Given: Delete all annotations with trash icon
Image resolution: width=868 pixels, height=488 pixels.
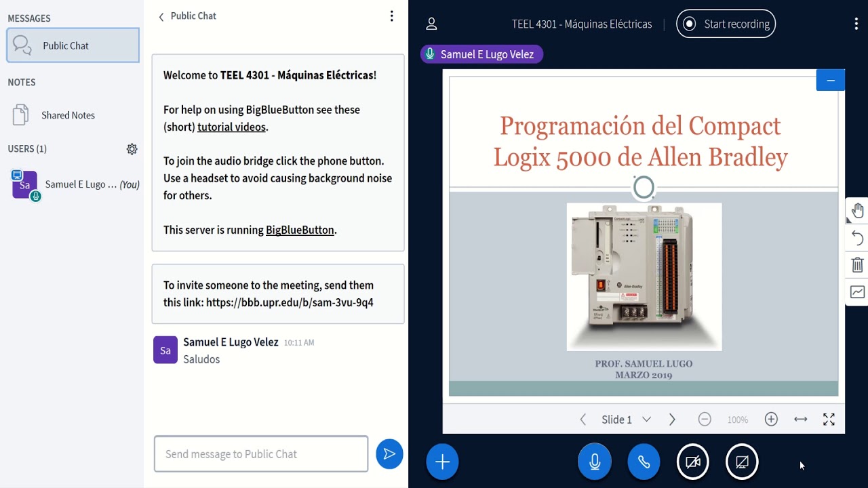Looking at the screenshot, I should 857,265.
